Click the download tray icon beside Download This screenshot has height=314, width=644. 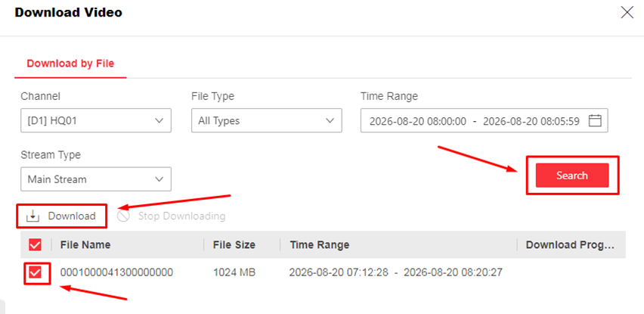[x=33, y=216]
